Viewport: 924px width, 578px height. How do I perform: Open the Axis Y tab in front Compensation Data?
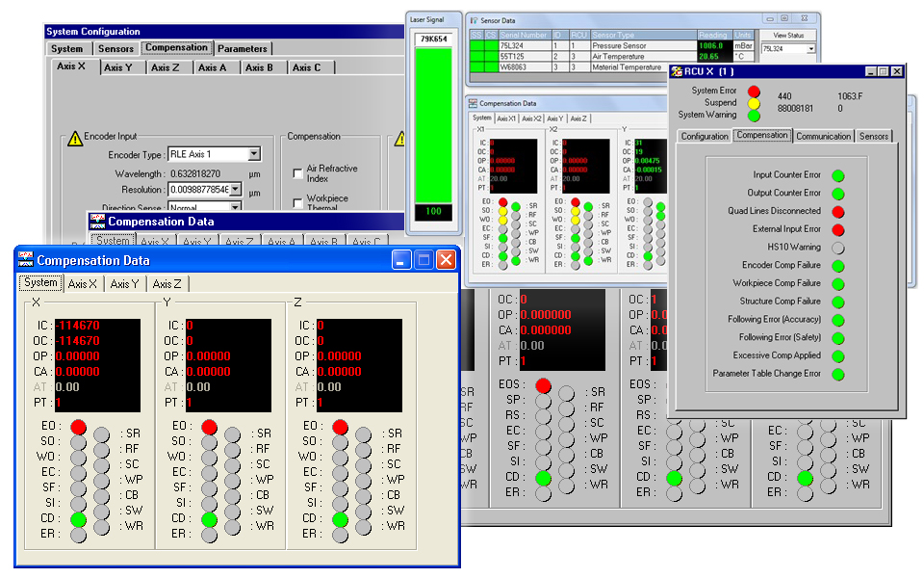(125, 283)
